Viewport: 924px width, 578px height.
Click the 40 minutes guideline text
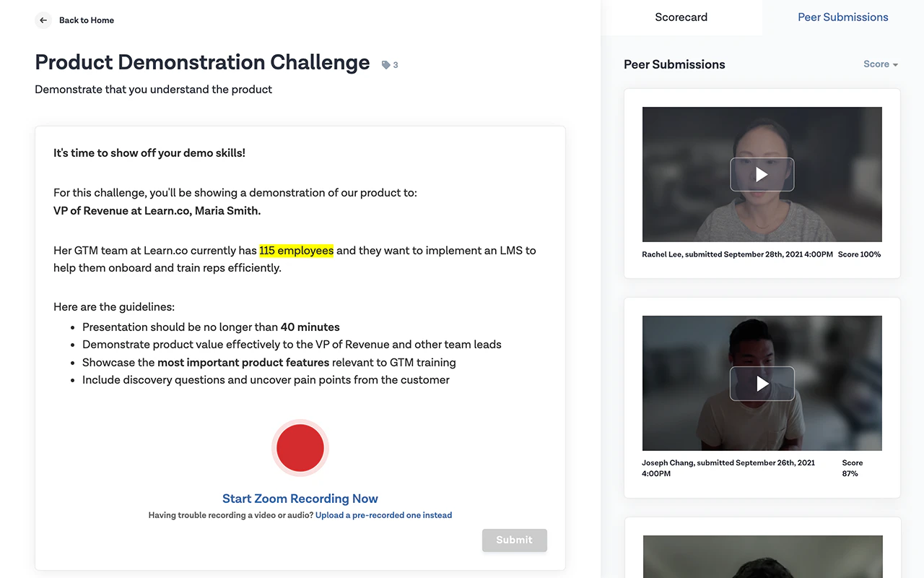pyautogui.click(x=310, y=327)
